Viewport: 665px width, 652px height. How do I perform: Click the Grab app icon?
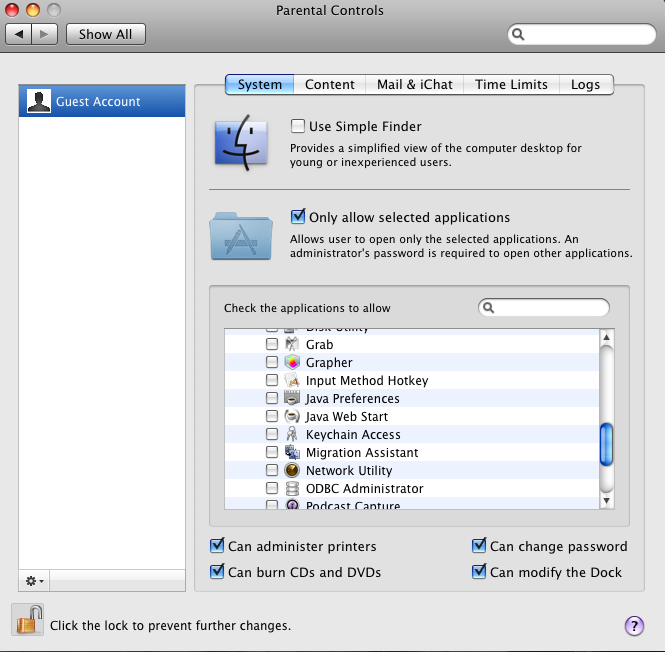(292, 344)
